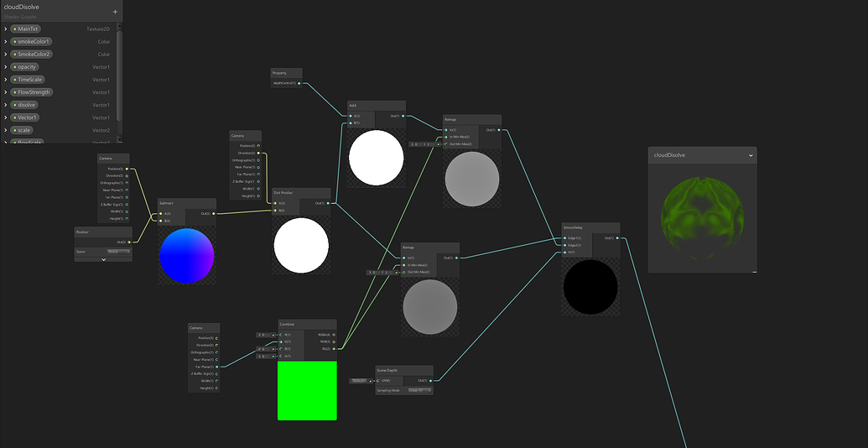
Task: Expand the TimeScale property row
Action: pyautogui.click(x=6, y=80)
